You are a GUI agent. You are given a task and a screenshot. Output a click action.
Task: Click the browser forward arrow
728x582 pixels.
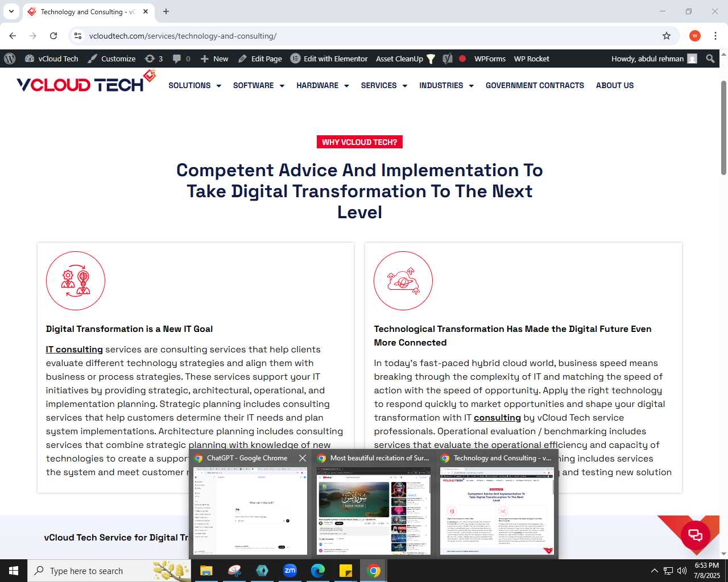33,36
